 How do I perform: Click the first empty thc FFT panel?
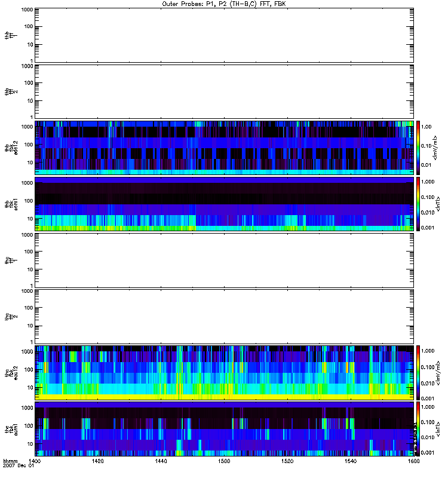223,260
